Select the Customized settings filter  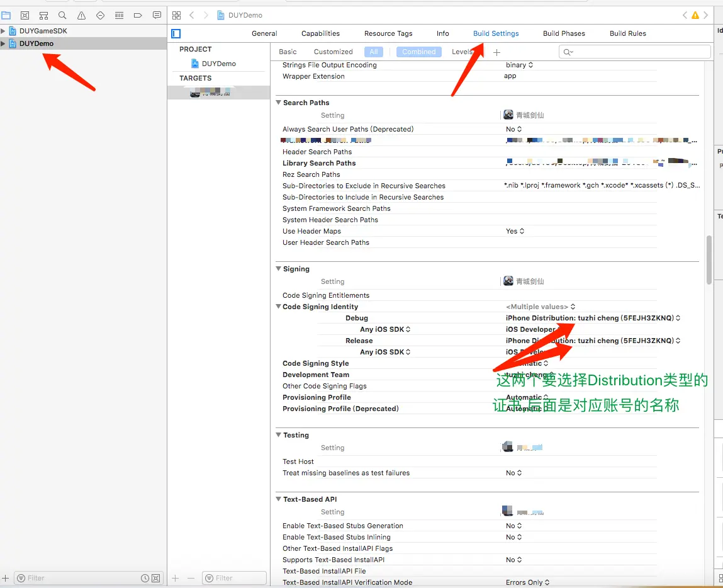(333, 52)
